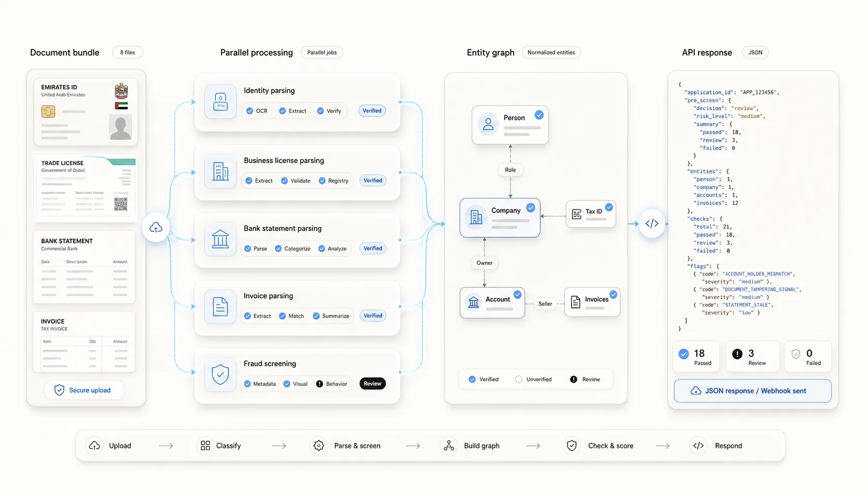Click the verified check badge on the Company node
868x489 pixels.
(531, 208)
